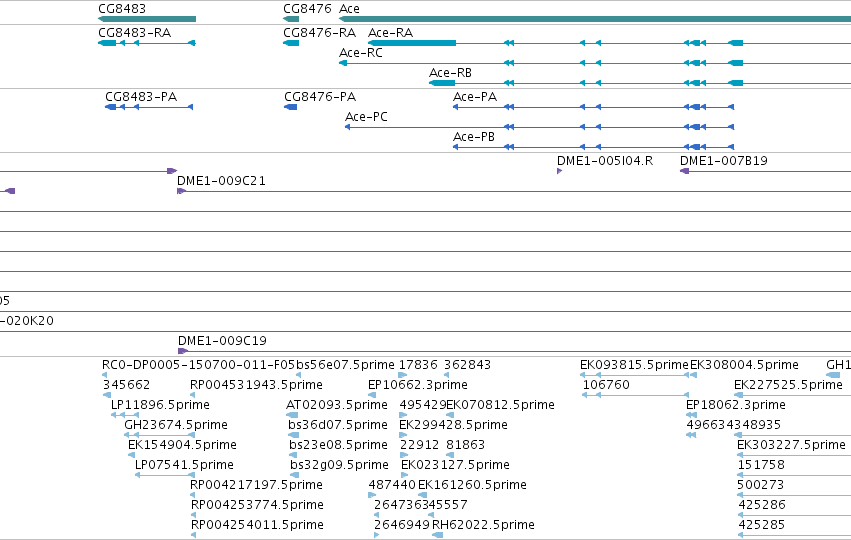Click the DME1-009C21 clone label
The width and height of the screenshot is (851, 540).
click(x=221, y=181)
